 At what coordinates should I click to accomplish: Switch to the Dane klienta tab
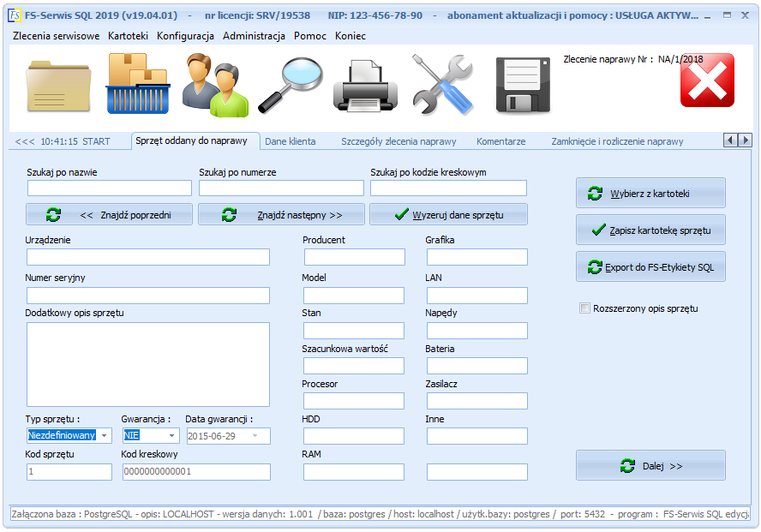[291, 141]
